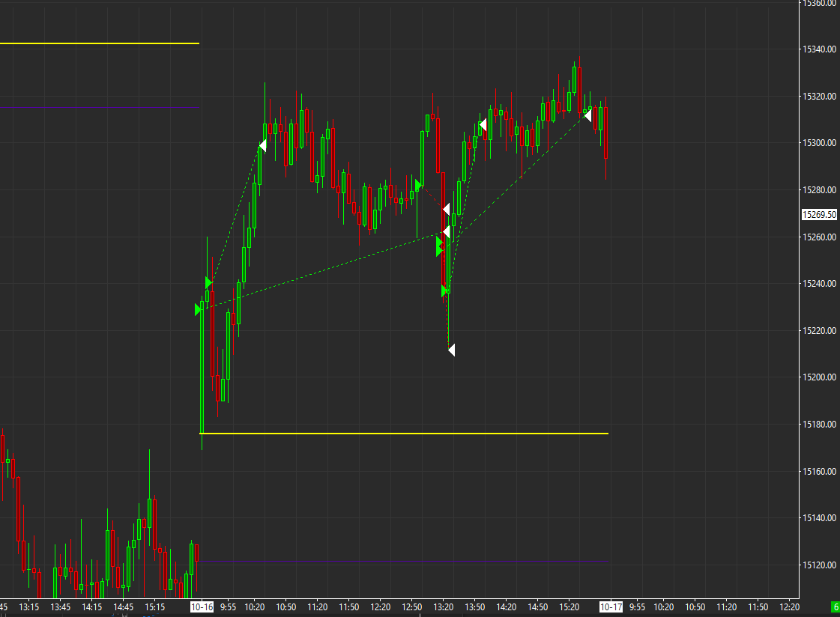Select the green entry marker at 10-16 open
The image size is (840, 617).
198,309
